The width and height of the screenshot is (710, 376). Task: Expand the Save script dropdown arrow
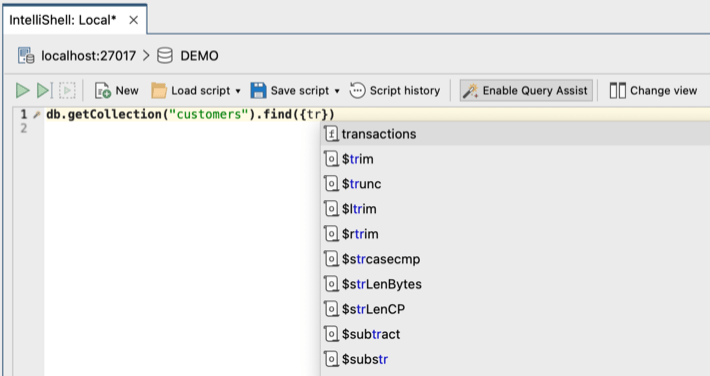coord(337,91)
